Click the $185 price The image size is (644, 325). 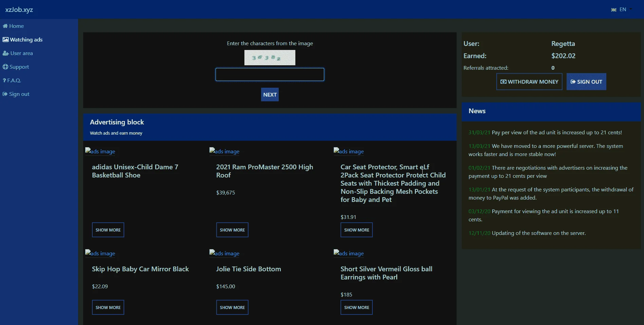[346, 295]
